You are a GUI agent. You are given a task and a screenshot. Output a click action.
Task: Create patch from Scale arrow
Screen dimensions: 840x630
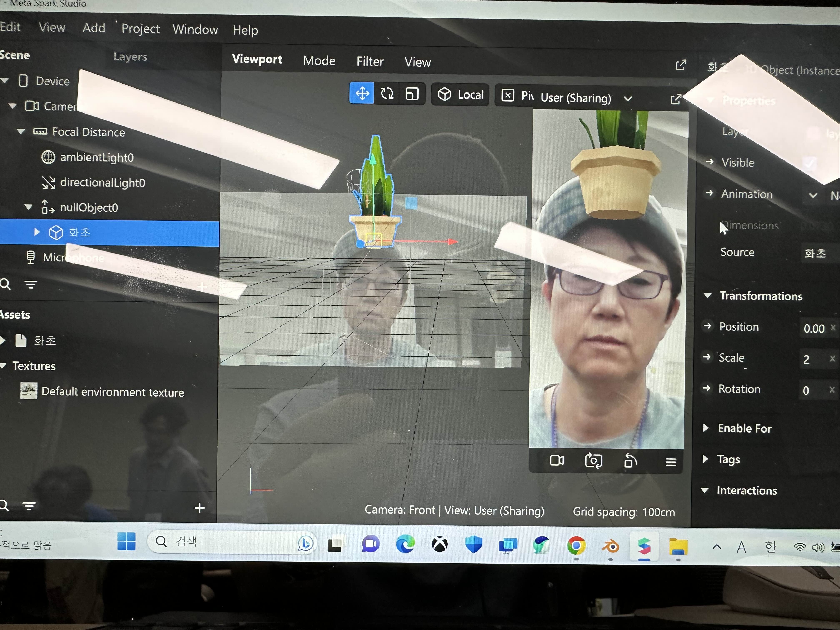click(706, 357)
